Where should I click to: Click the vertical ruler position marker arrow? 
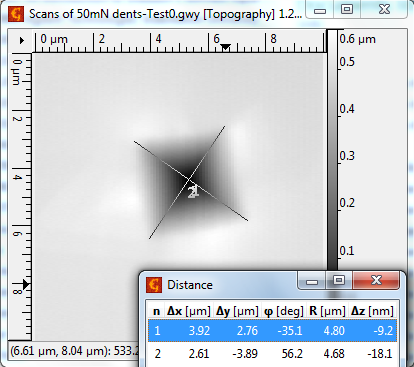coord(26,284)
